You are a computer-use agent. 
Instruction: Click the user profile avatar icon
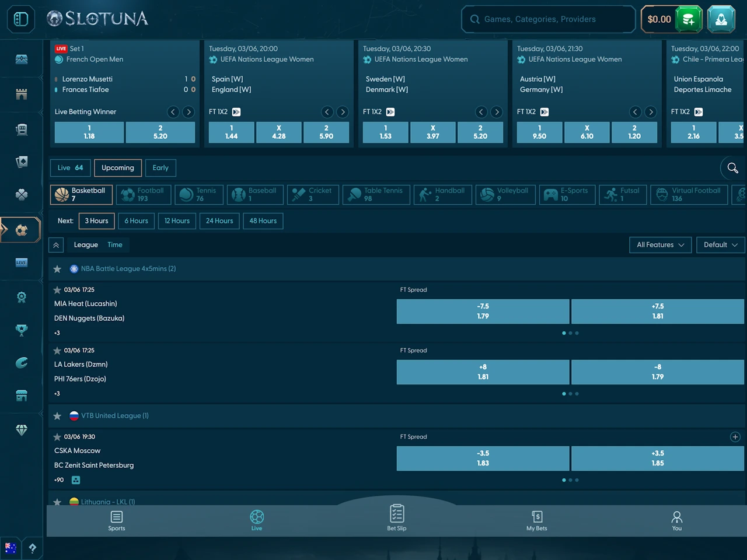pyautogui.click(x=721, y=19)
